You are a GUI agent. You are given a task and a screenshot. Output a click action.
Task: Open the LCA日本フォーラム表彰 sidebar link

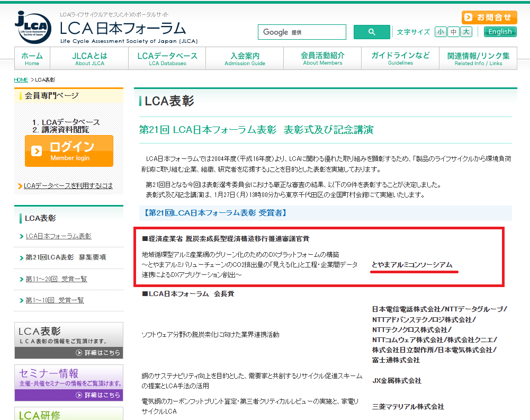(58, 236)
